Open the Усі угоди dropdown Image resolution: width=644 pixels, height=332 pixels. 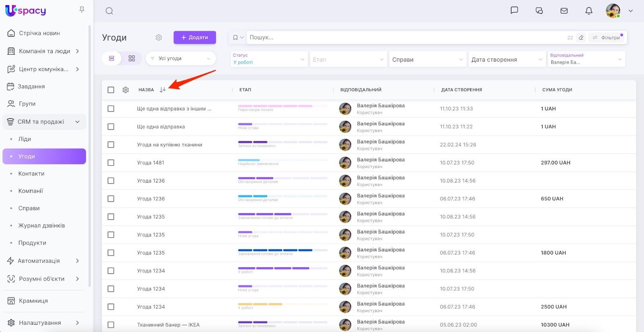click(x=181, y=58)
